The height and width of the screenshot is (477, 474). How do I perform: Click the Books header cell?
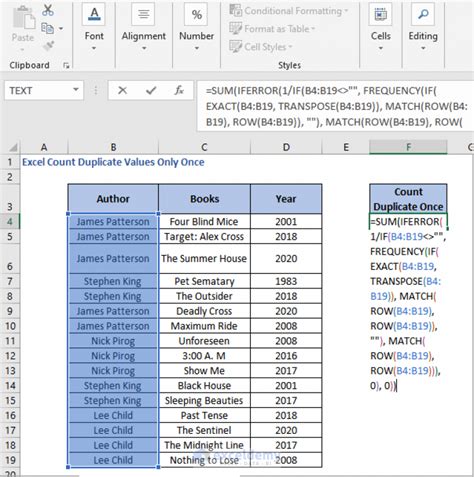[204, 199]
